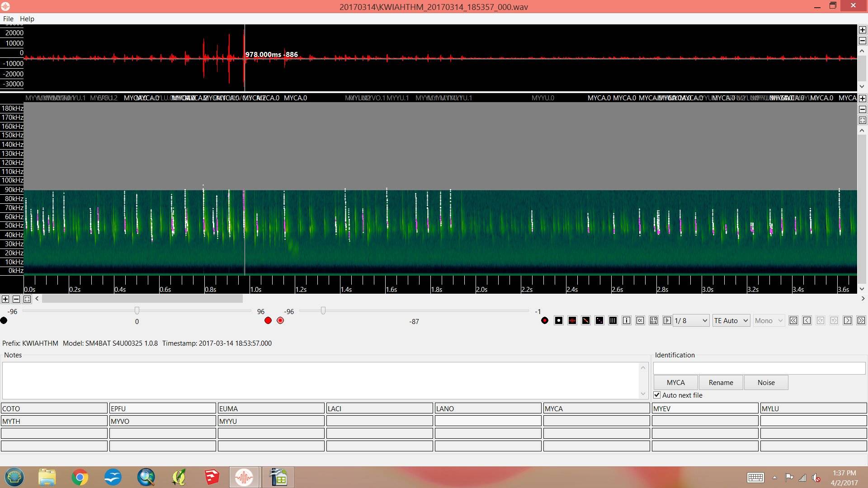Image resolution: width=868 pixels, height=488 pixels.
Task: Click the info 'i' icon
Action: pos(627,321)
